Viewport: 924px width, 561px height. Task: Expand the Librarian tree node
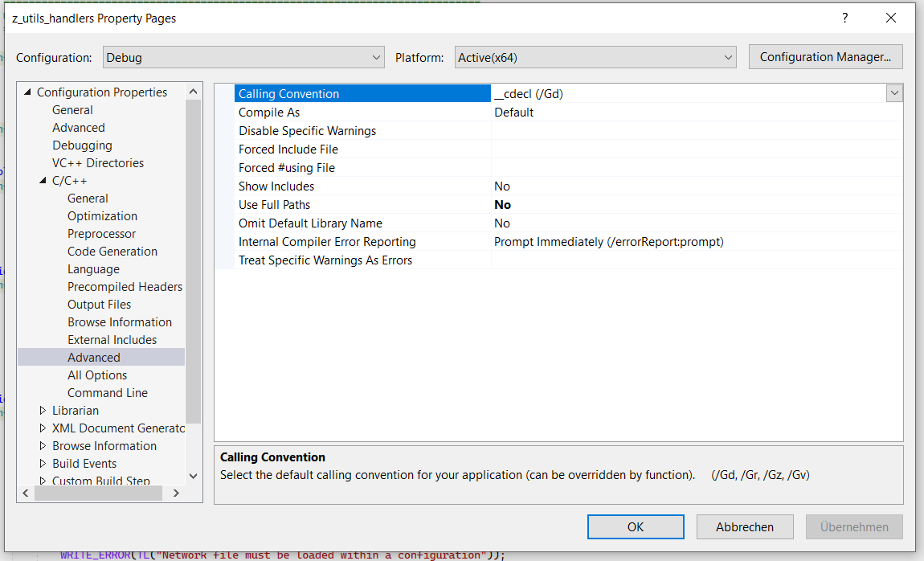coord(44,410)
